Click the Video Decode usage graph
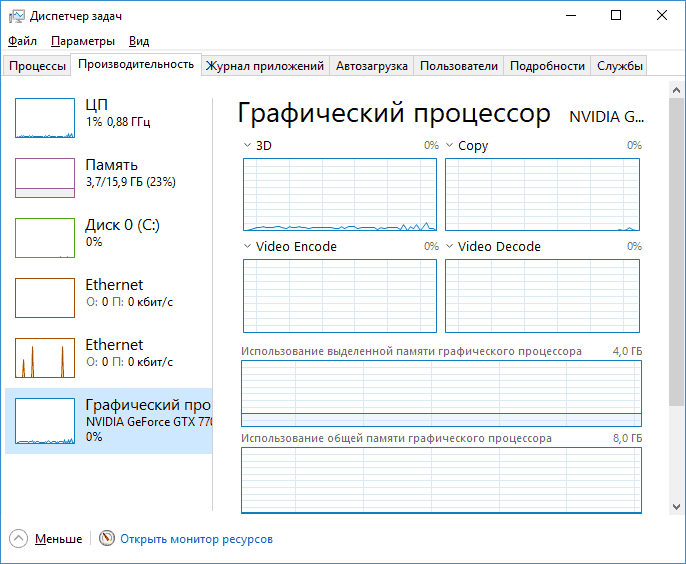 [542, 296]
